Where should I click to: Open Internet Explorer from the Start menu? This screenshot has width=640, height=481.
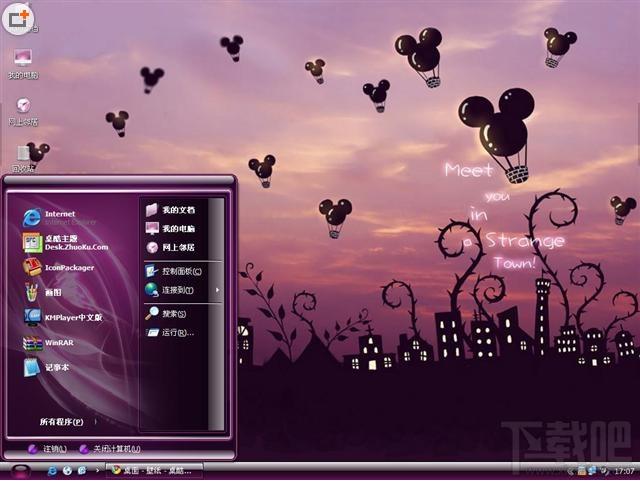pyautogui.click(x=59, y=218)
